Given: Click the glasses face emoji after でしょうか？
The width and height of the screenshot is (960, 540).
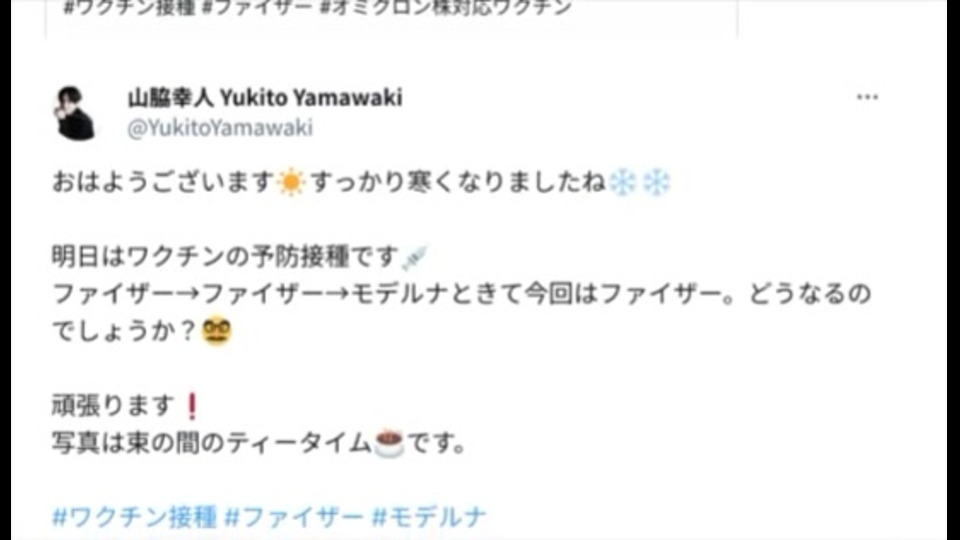Looking at the screenshot, I should [x=217, y=332].
